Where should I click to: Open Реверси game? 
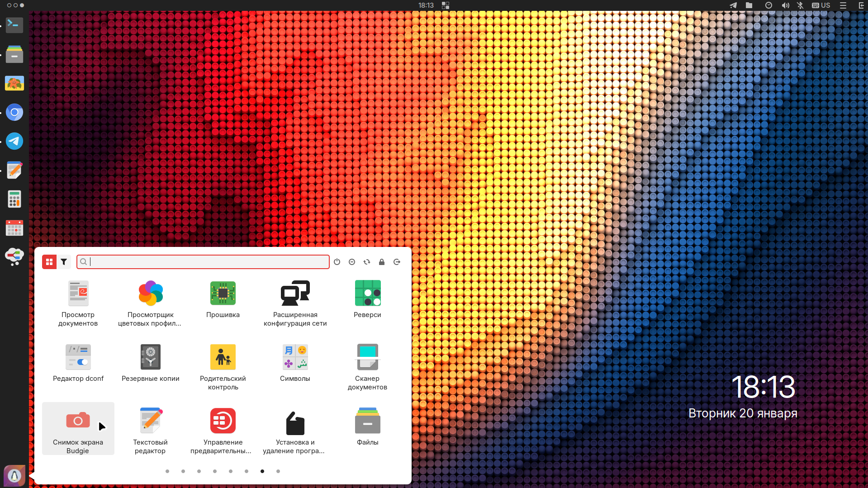pos(367,299)
